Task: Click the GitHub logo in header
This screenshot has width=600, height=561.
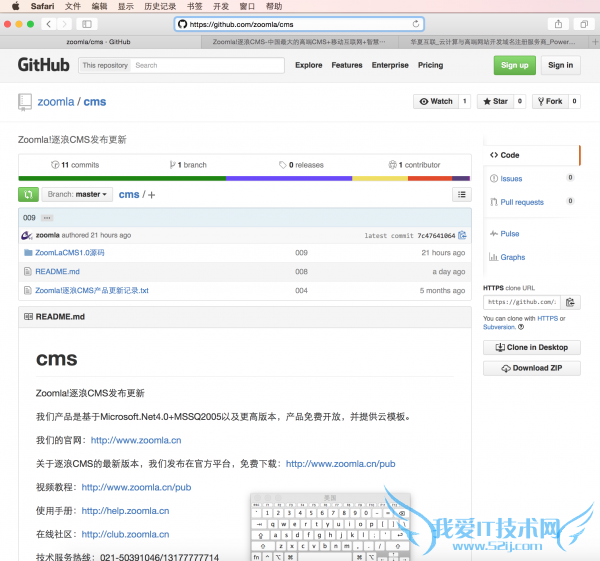Action: tap(43, 65)
